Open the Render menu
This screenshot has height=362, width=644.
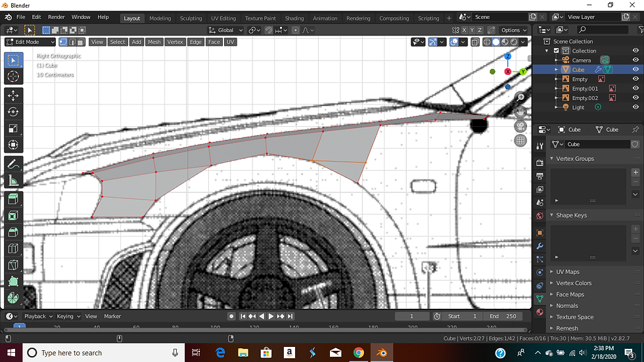click(x=57, y=17)
